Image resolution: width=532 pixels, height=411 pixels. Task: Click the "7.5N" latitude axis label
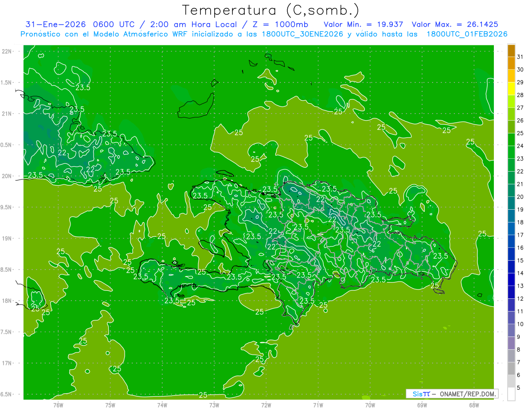[x=6, y=332]
